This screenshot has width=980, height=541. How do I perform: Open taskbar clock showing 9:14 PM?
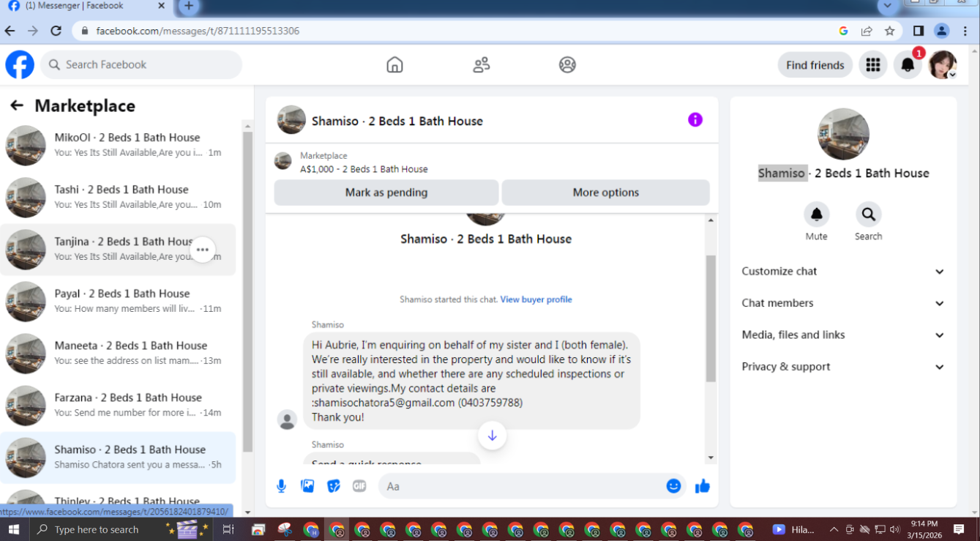coord(924,529)
